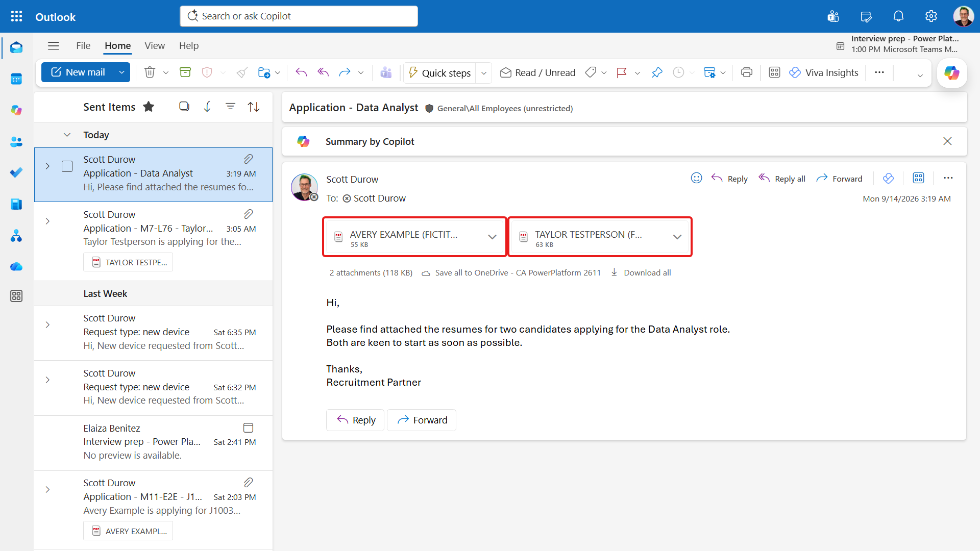Click the Delete trash icon
The image size is (980, 551).
(150, 72)
